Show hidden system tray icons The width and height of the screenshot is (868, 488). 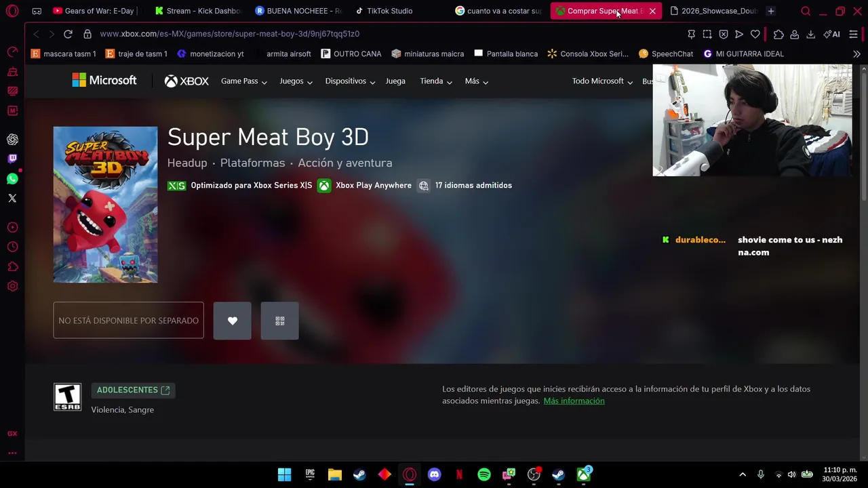[743, 474]
